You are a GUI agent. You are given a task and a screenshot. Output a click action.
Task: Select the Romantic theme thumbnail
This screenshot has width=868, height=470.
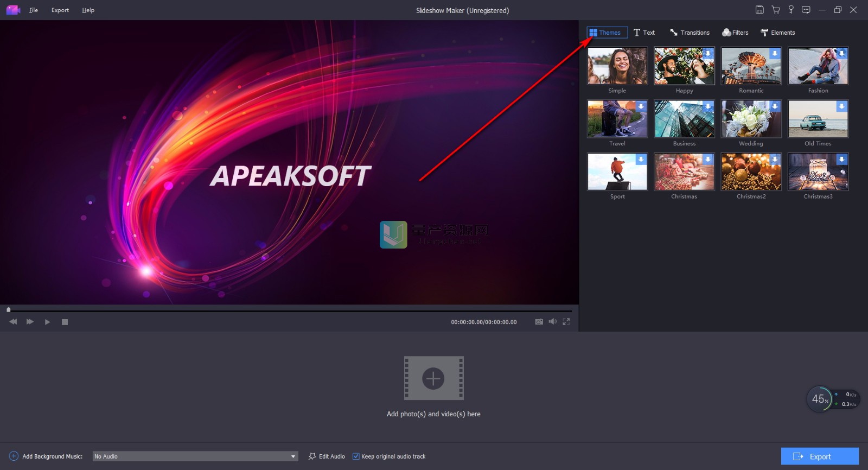(751, 66)
